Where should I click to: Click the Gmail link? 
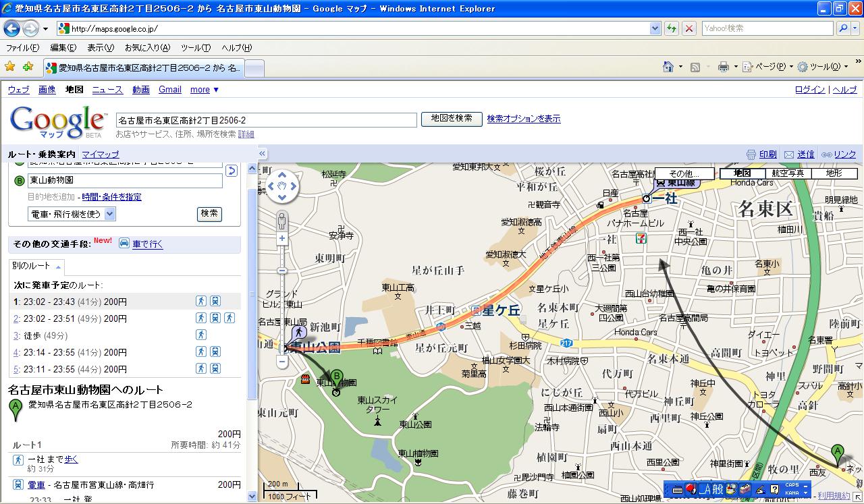coord(170,90)
